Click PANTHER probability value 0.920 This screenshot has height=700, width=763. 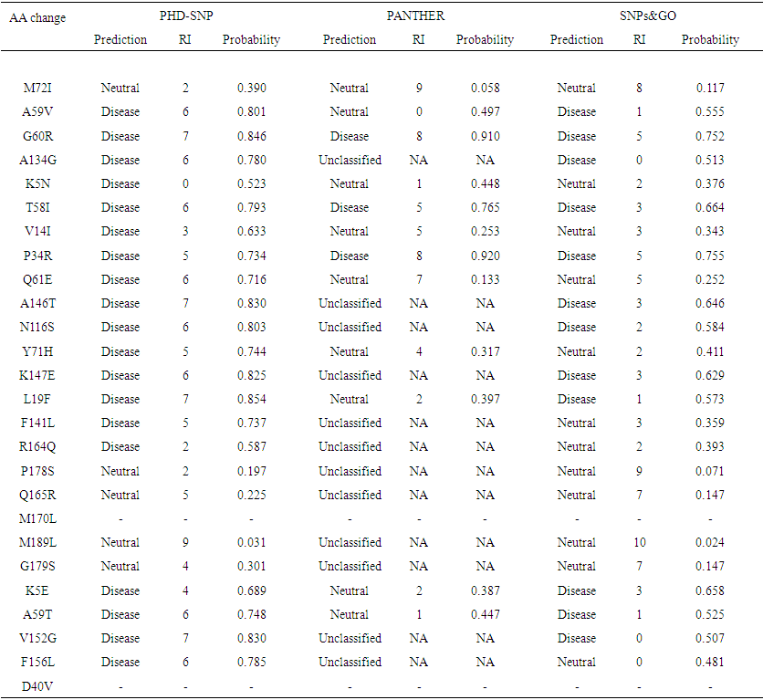[x=485, y=256]
